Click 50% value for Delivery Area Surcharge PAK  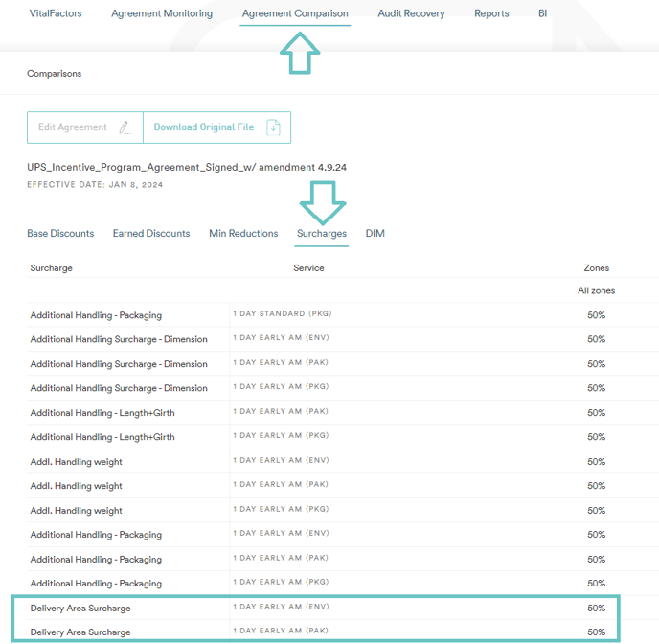596,632
